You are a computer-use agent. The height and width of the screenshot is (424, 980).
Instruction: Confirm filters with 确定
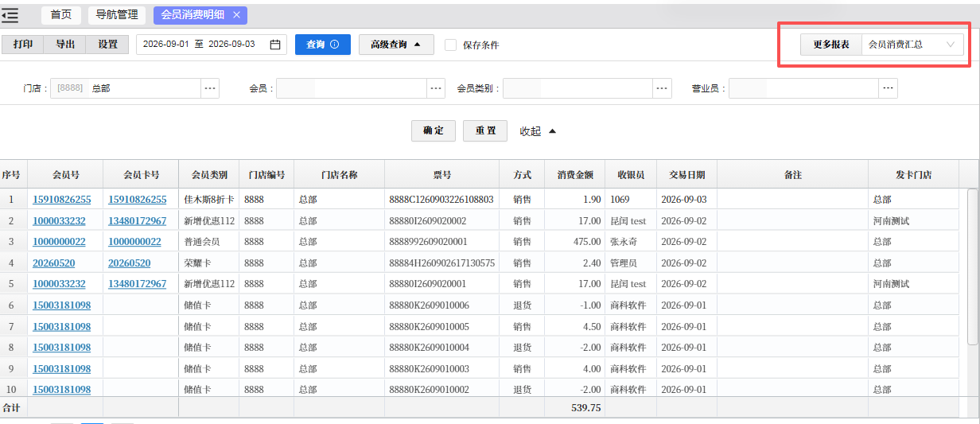(x=434, y=131)
